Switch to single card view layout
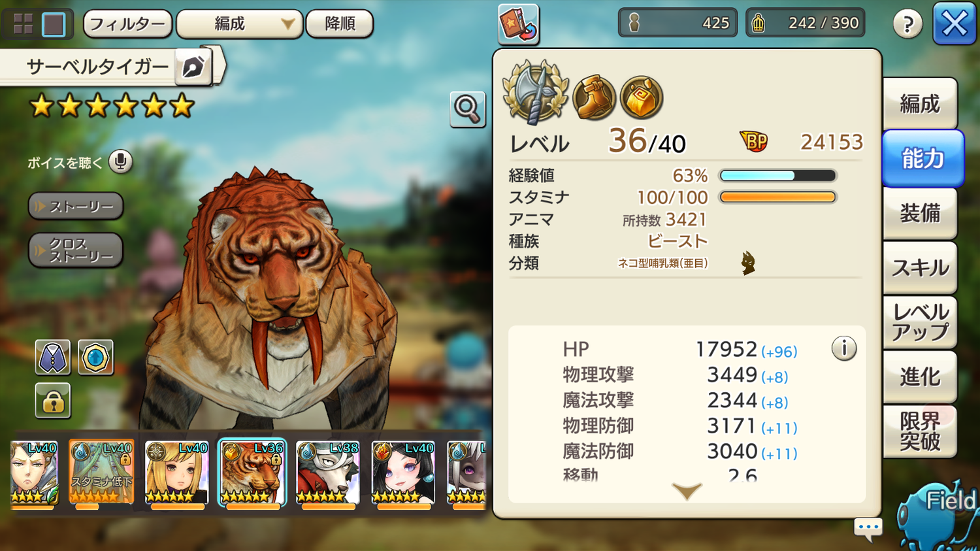980x551 pixels. [54, 24]
